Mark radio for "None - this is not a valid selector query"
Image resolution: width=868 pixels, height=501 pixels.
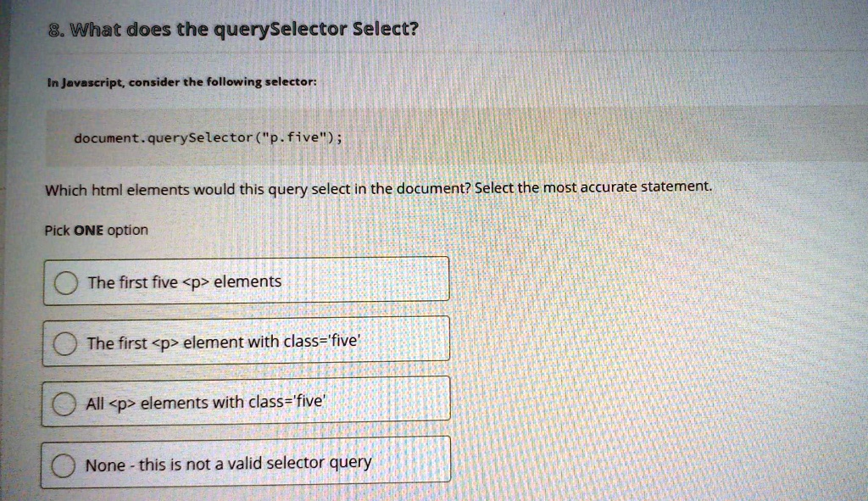tap(66, 465)
